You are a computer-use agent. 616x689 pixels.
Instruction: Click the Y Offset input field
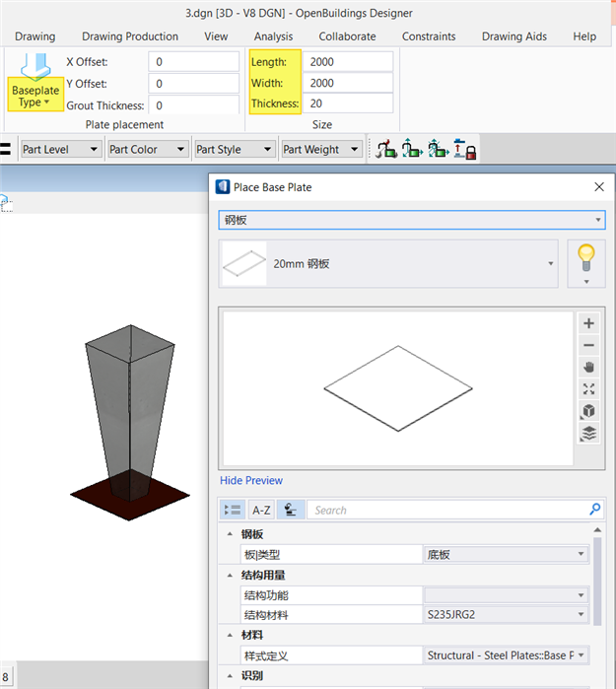tap(193, 84)
